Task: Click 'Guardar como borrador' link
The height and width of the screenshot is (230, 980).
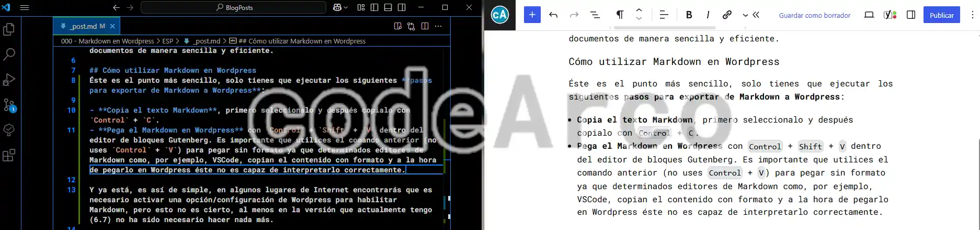Action: coord(815,15)
